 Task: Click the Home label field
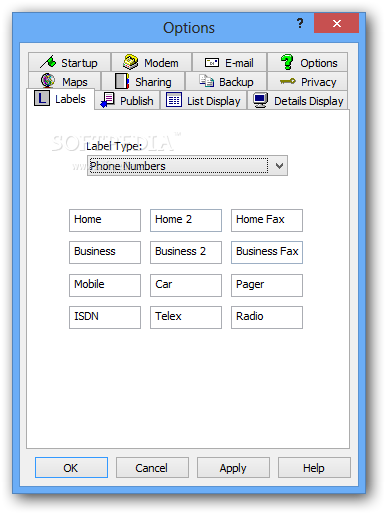(x=105, y=220)
